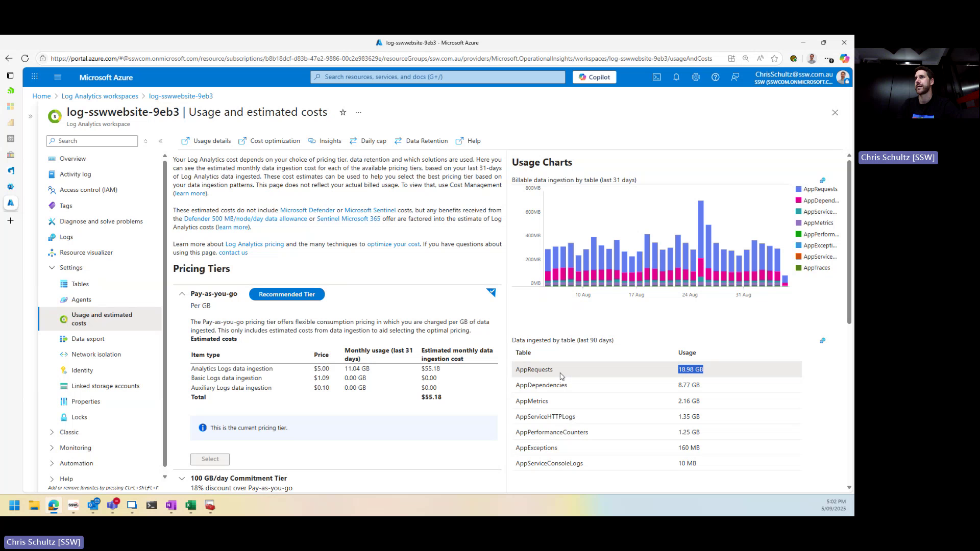Open the help question mark icon

click(x=716, y=77)
